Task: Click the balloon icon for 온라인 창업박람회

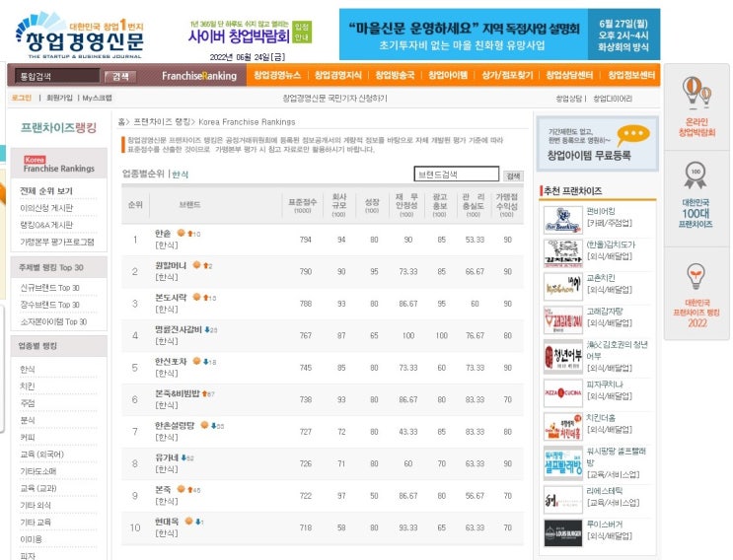Action: click(696, 91)
